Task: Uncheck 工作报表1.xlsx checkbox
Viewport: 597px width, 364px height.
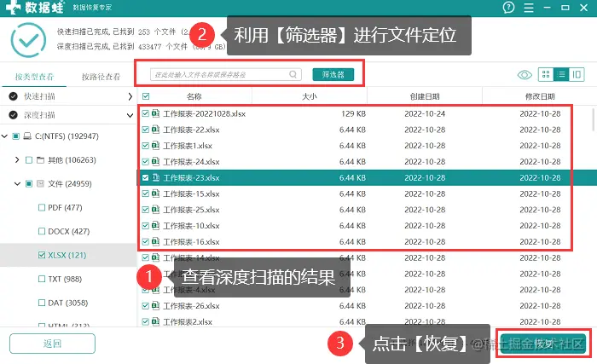Action: click(x=145, y=146)
